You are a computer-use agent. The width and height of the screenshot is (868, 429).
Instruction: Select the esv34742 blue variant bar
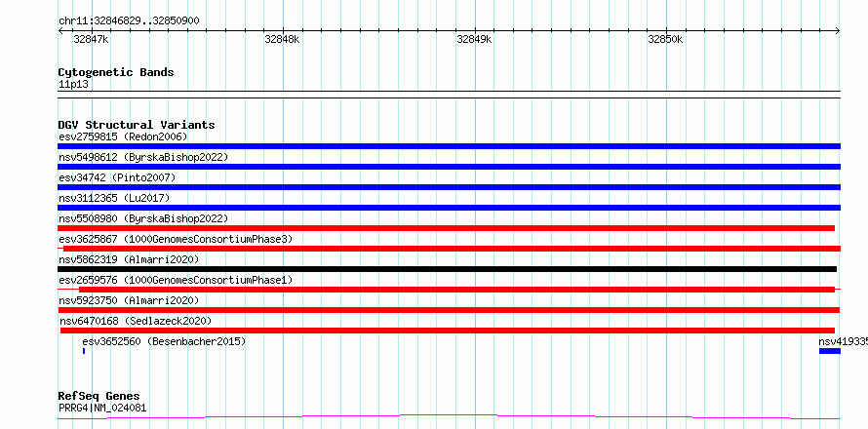449,187
